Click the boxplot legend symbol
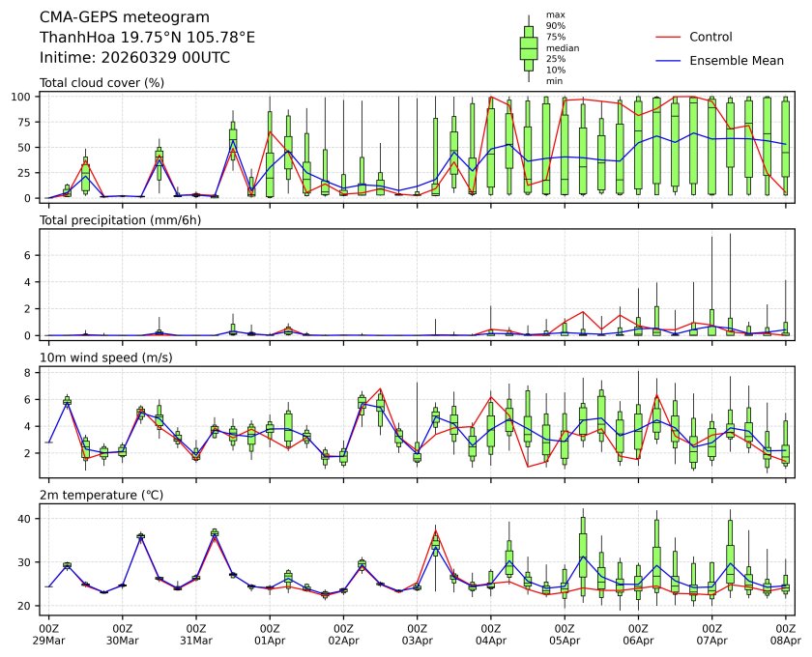Viewport: 812px width, 657px height. click(529, 47)
